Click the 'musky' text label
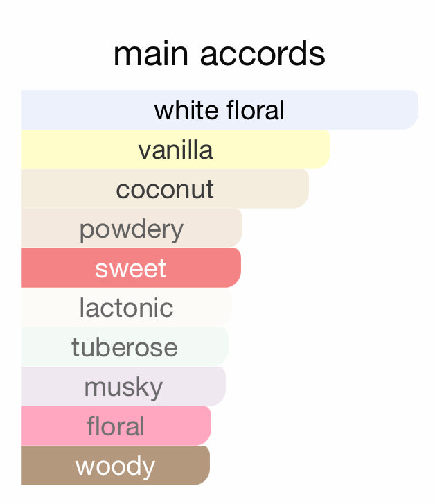Viewport: 435px width, 504px height. [x=123, y=388]
